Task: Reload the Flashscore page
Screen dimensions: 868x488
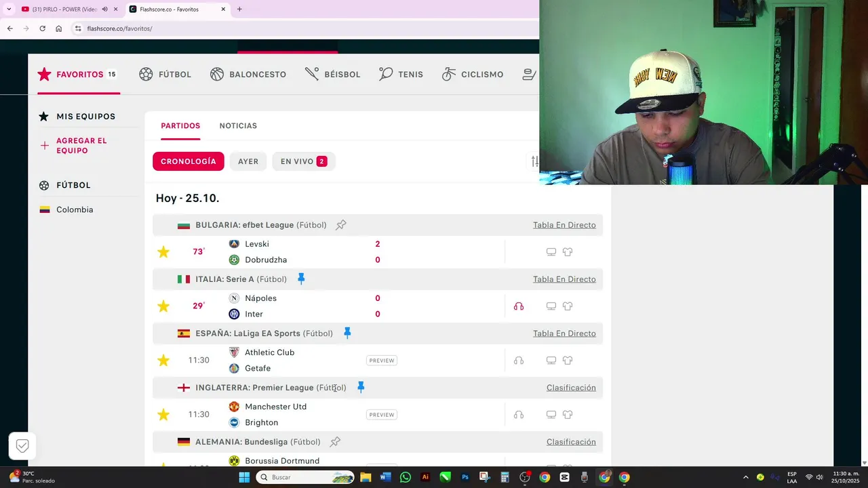Action: [42, 28]
